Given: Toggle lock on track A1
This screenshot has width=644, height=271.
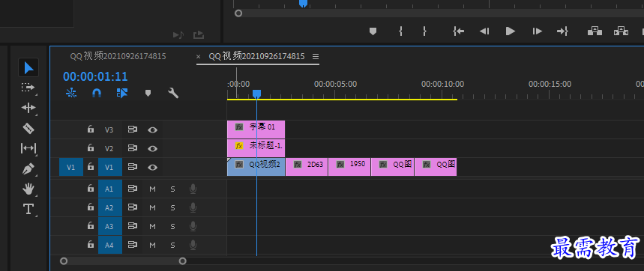Looking at the screenshot, I should pos(91,189).
